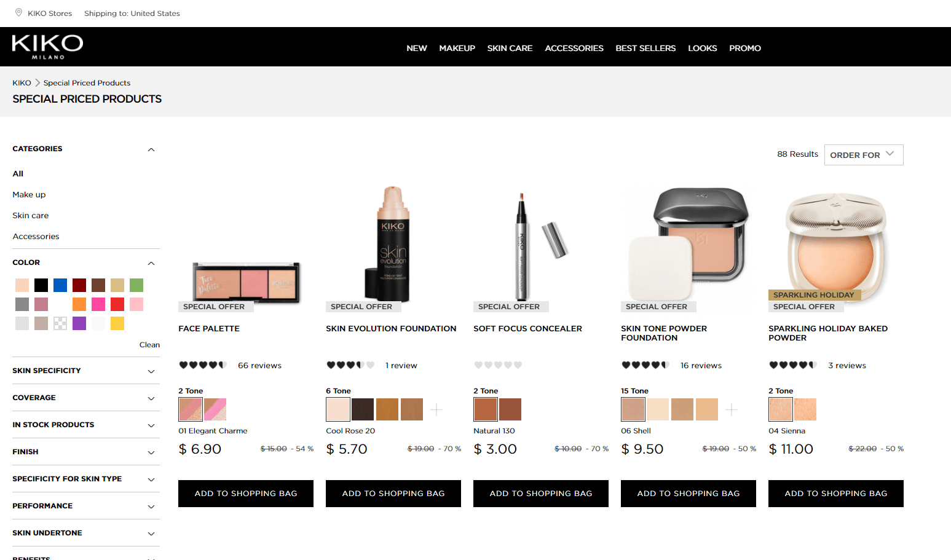
Task: Open the MAKEUP menu
Action: point(457,48)
